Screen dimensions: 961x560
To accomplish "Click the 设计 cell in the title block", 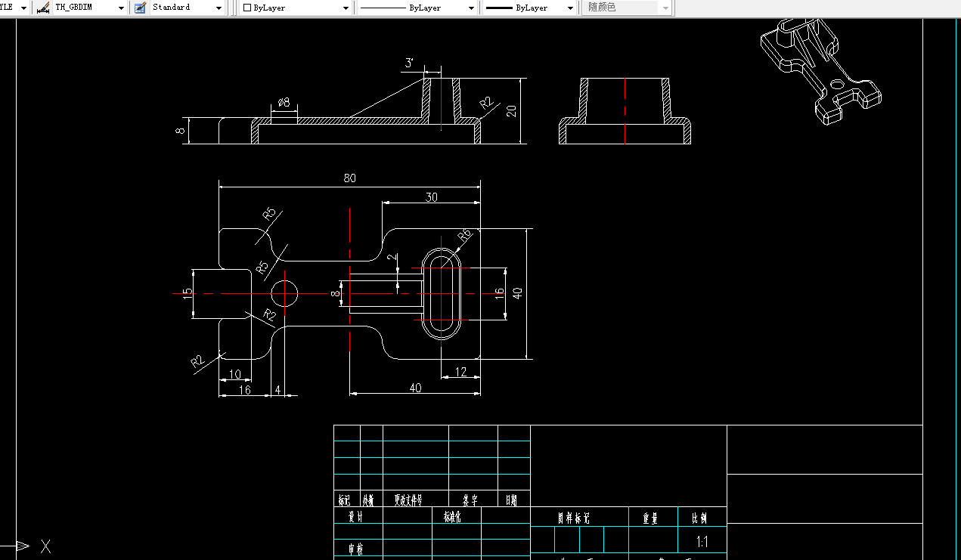I will click(x=355, y=518).
